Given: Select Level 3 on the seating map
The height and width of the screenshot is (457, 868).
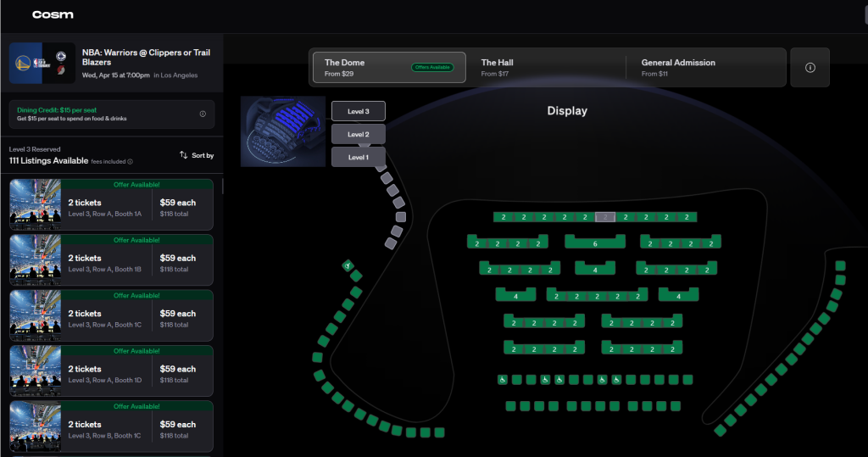Looking at the screenshot, I should pyautogui.click(x=358, y=111).
